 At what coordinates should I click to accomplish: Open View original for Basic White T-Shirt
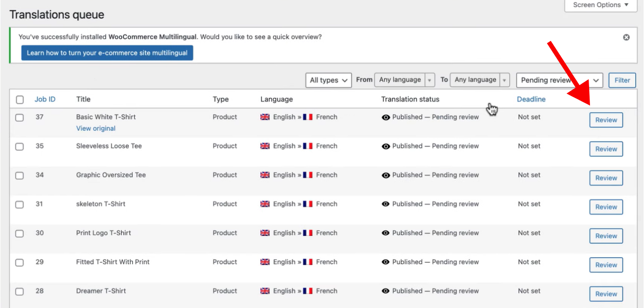(96, 128)
